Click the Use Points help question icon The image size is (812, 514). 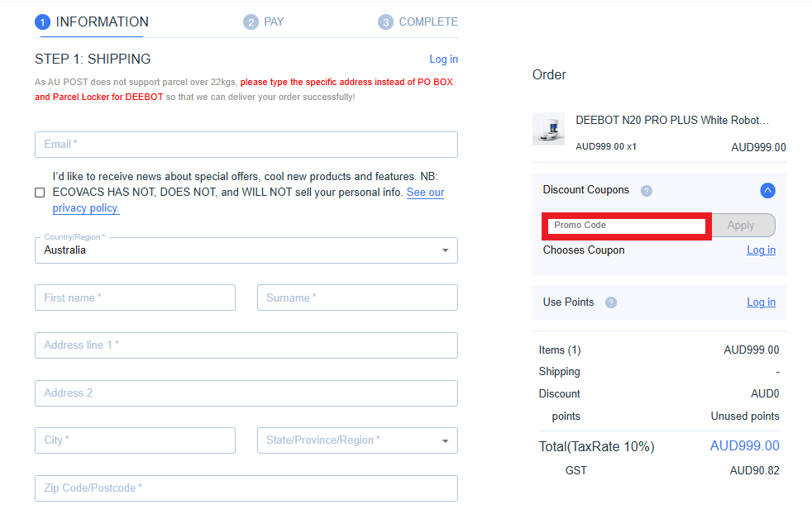click(611, 302)
